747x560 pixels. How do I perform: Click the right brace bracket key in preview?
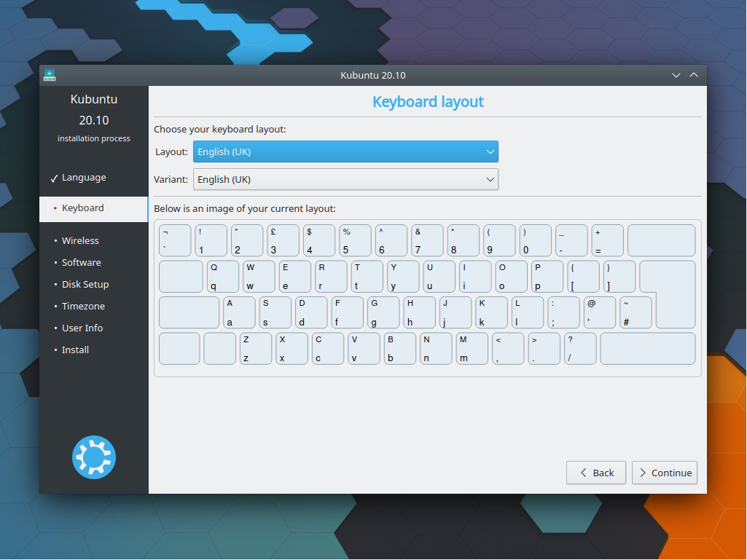pos(619,277)
